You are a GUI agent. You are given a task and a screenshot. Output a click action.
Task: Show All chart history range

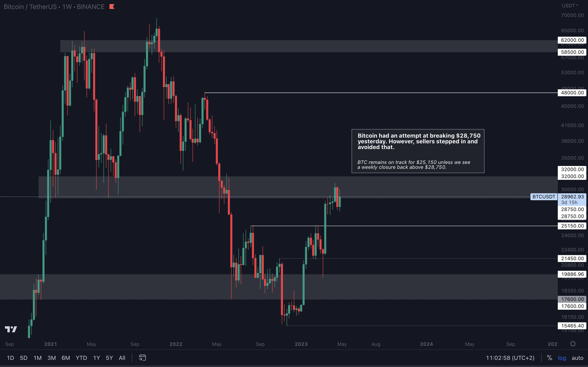[x=122, y=358]
